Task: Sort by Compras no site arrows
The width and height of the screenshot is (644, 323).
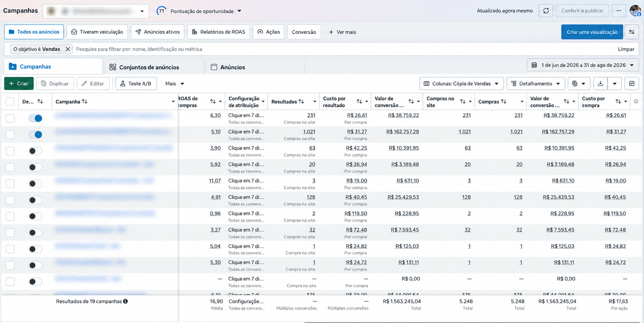Action: (x=463, y=101)
